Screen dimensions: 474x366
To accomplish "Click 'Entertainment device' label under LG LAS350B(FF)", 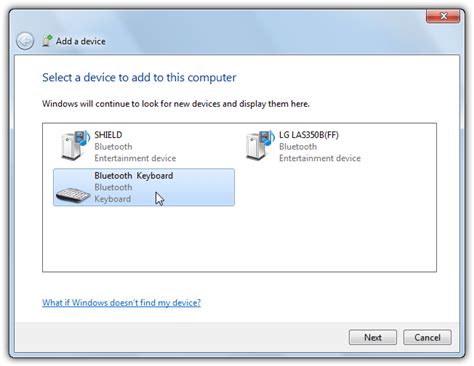I will tap(320, 158).
